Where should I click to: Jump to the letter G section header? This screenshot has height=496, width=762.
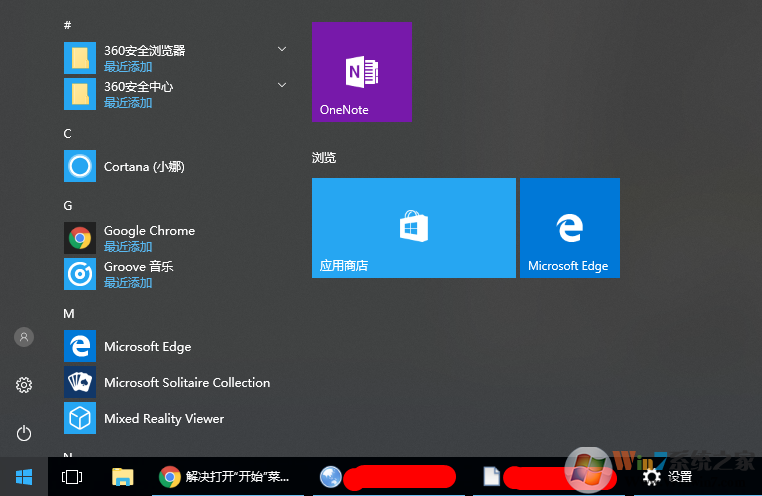pyautogui.click(x=68, y=205)
